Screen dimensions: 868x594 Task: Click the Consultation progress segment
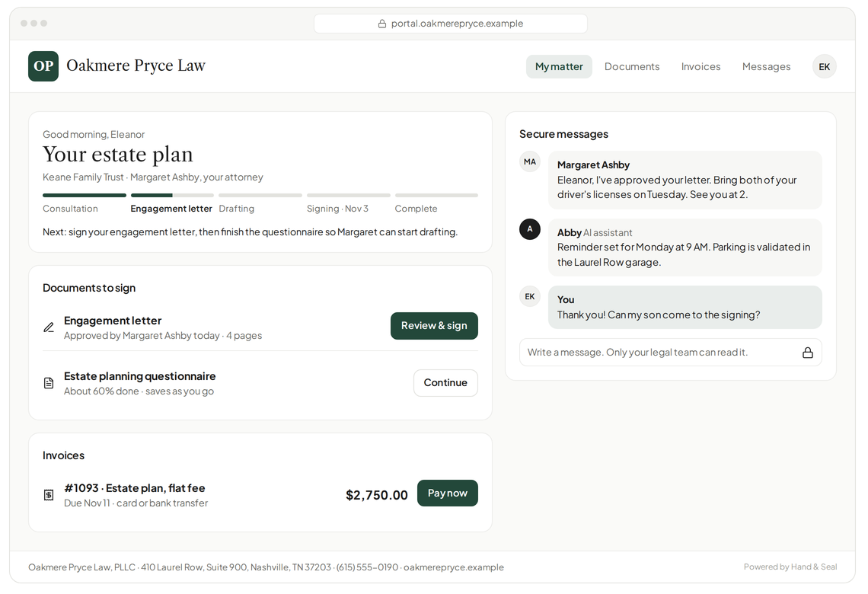(85, 196)
